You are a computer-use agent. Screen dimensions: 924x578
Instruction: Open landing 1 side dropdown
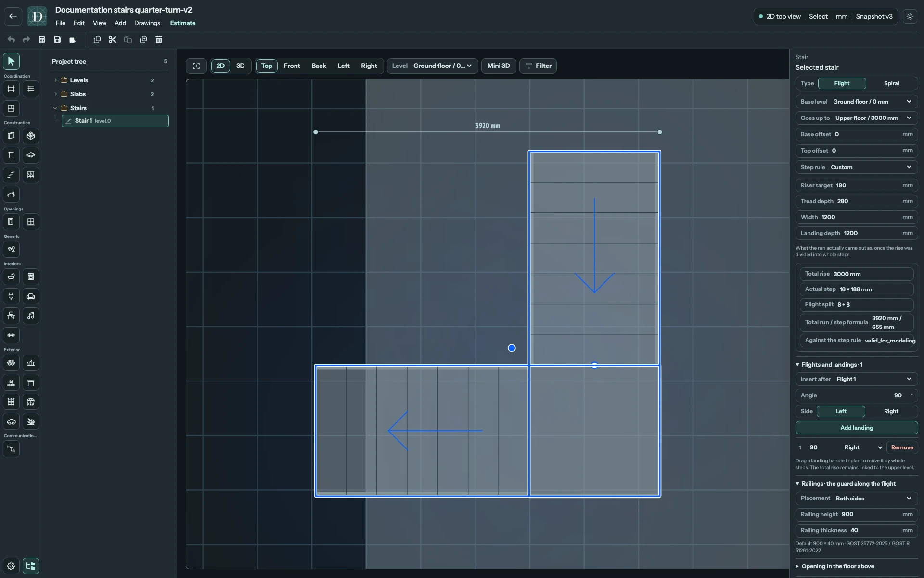coord(863,447)
